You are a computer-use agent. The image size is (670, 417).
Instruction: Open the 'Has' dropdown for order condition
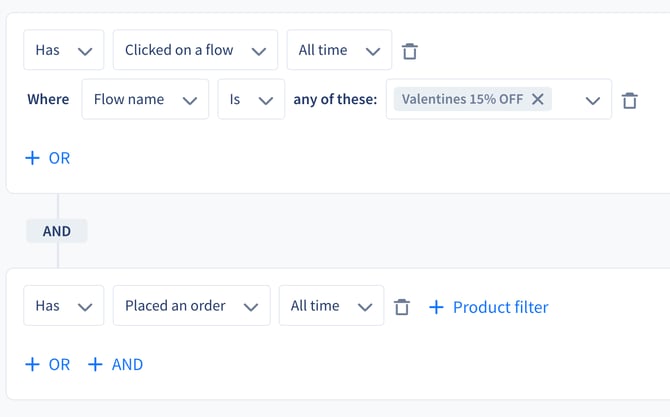pos(64,305)
